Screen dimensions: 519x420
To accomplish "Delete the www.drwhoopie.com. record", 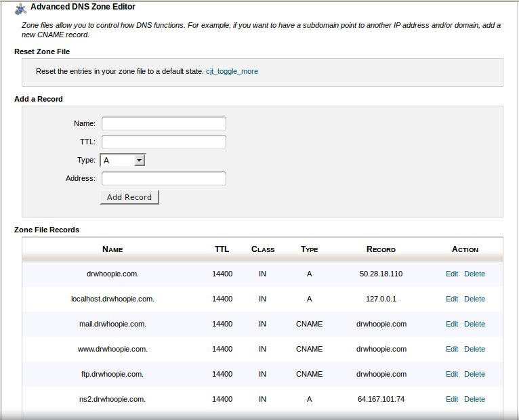I will pos(474,349).
